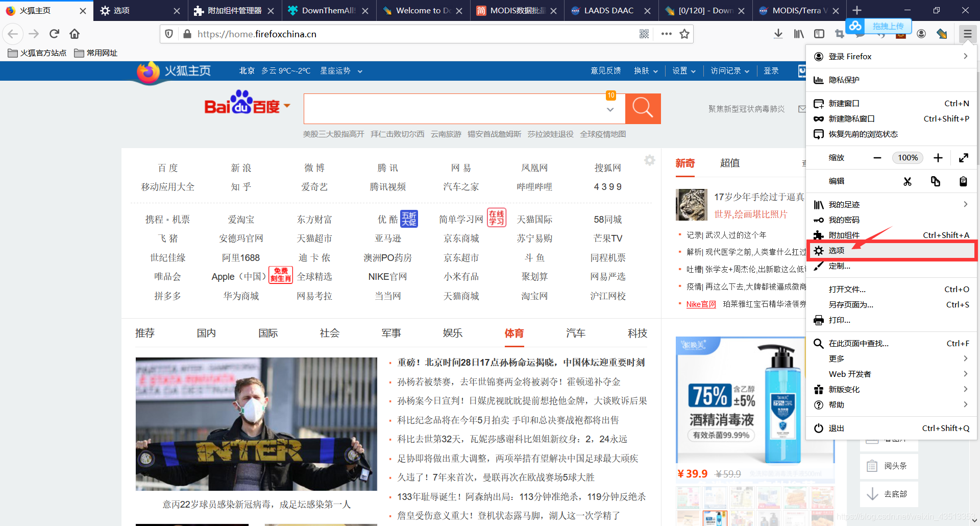Screen dimensions: 980x526
Task: Click the back navigation arrow
Action: pos(13,34)
